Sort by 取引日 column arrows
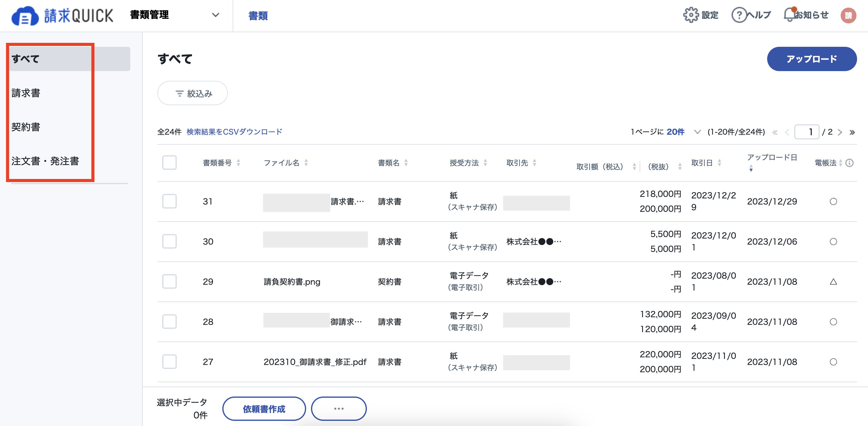 (719, 163)
